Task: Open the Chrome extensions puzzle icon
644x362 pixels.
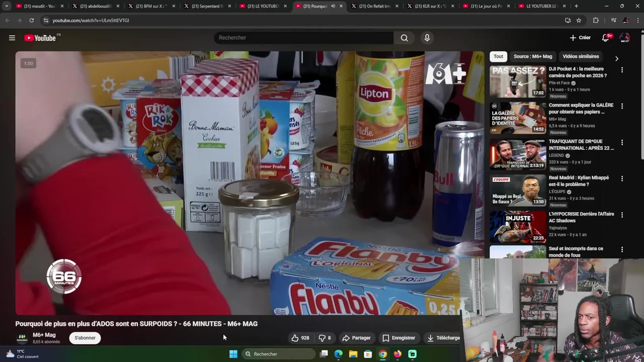Action: [596, 20]
